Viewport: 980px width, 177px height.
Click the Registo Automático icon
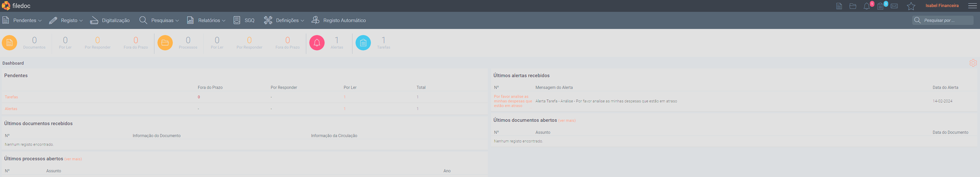click(x=316, y=20)
